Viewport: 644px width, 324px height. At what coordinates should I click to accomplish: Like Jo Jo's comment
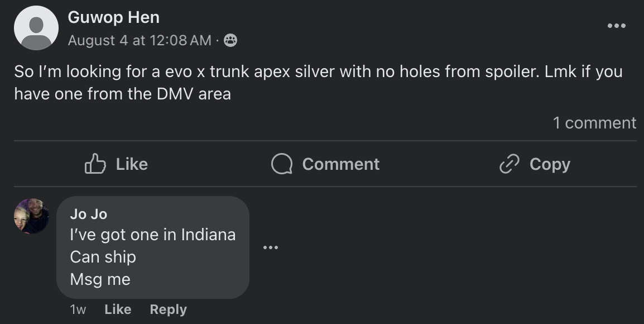118,309
